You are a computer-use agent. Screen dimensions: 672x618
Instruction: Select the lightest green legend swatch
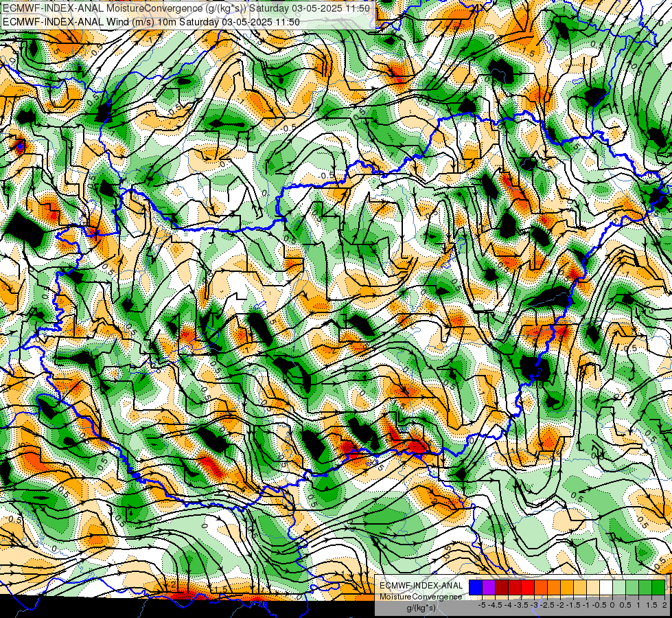coord(619,587)
